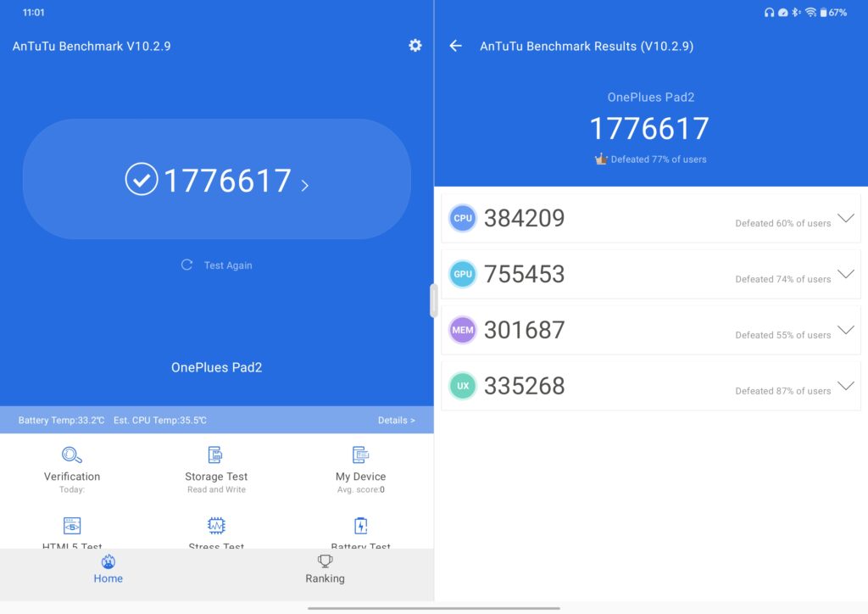Click the Defeated 55% of users text
The image size is (868, 614).
[x=782, y=335]
